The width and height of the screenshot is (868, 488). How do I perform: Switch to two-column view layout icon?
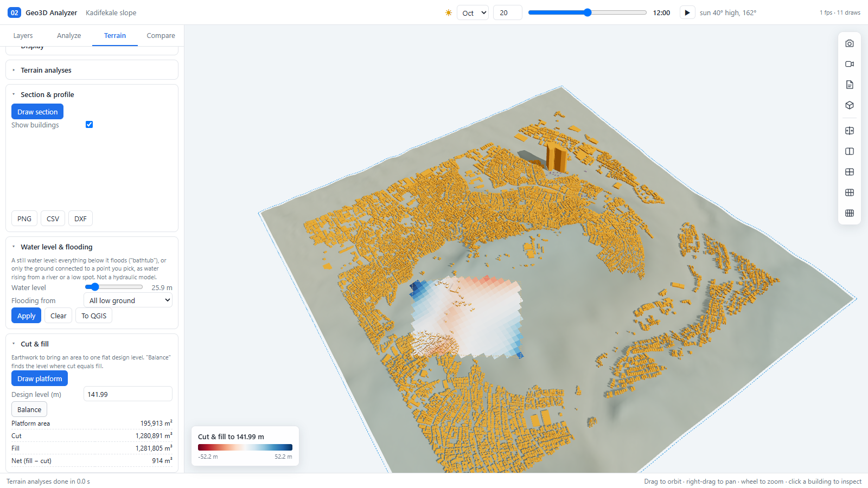click(x=850, y=151)
